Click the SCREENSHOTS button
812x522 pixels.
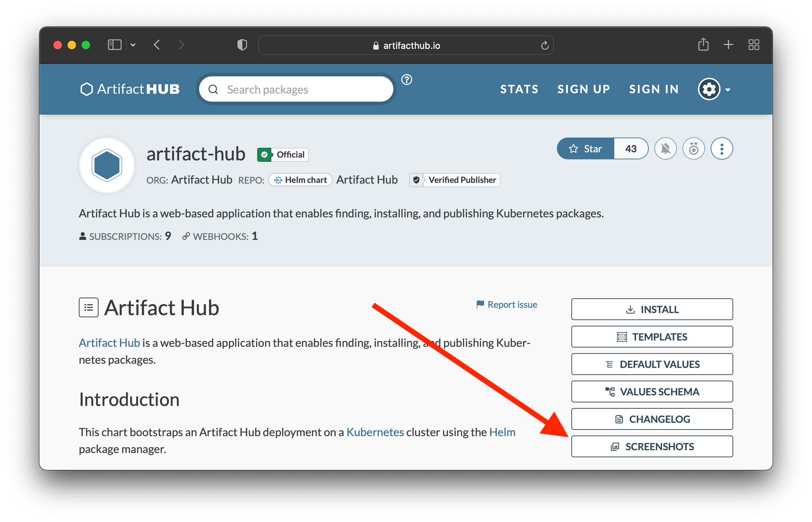652,446
